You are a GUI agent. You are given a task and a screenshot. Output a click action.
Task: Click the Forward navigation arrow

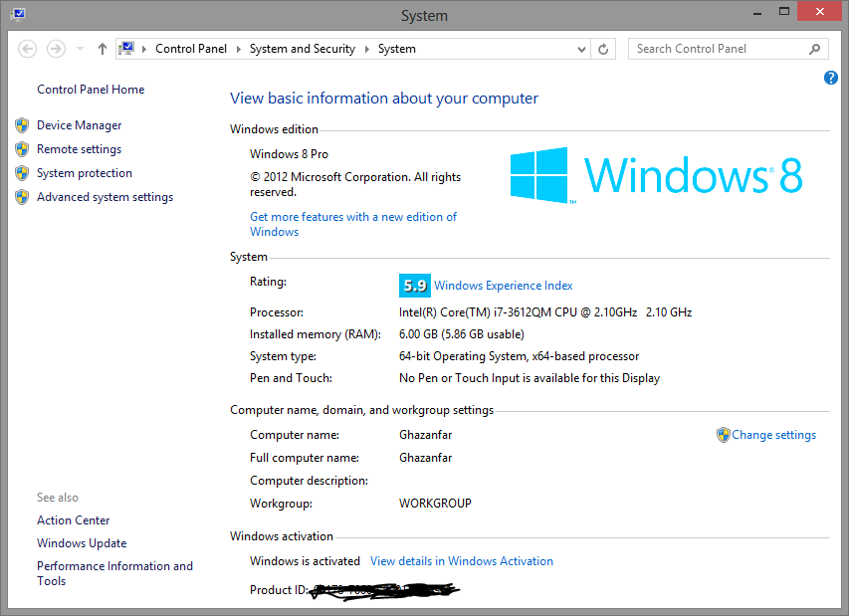[56, 49]
